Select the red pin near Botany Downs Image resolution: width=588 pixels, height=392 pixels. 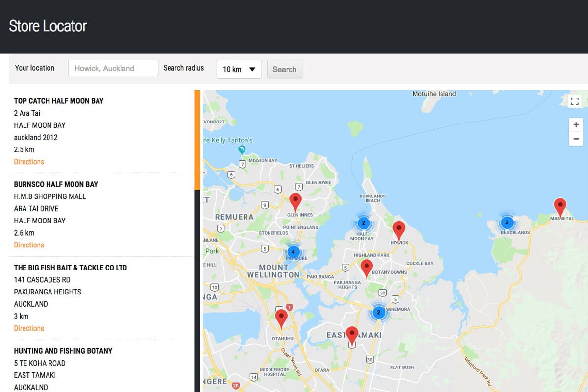point(367,269)
